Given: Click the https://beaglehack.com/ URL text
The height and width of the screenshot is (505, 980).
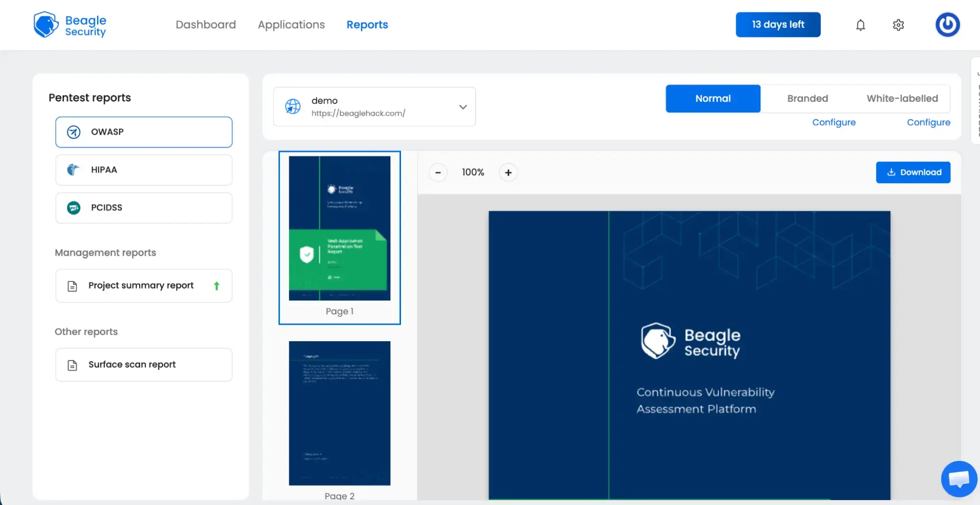Looking at the screenshot, I should 358,113.
